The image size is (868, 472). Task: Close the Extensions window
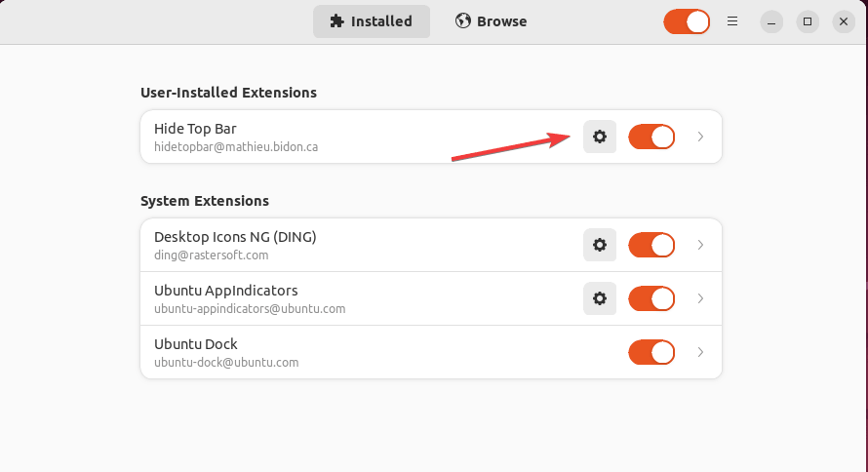click(x=843, y=21)
